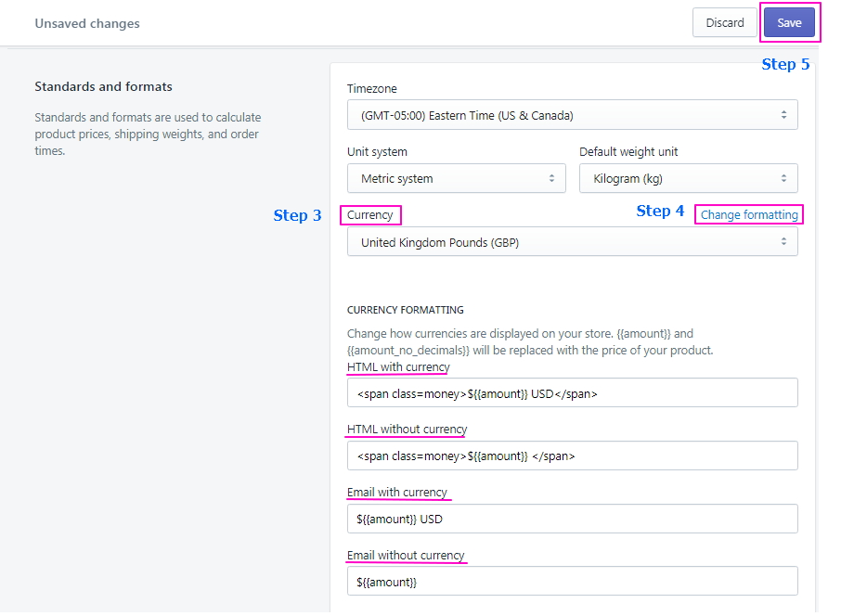841x616 pixels.
Task: Click the Currency field label
Action: (370, 215)
